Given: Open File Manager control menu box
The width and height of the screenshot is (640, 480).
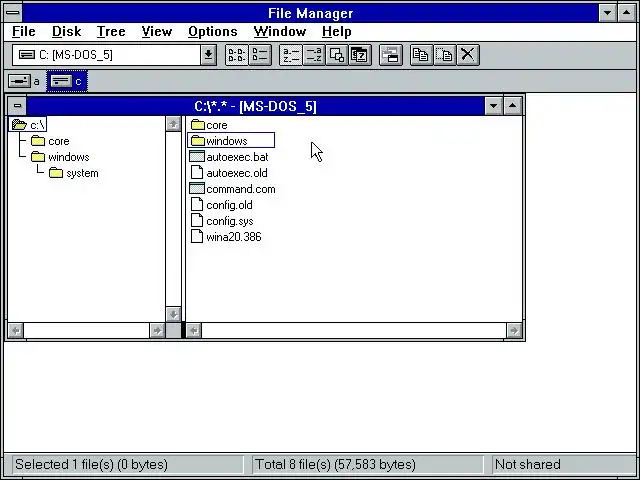Looking at the screenshot, I should (x=13, y=13).
